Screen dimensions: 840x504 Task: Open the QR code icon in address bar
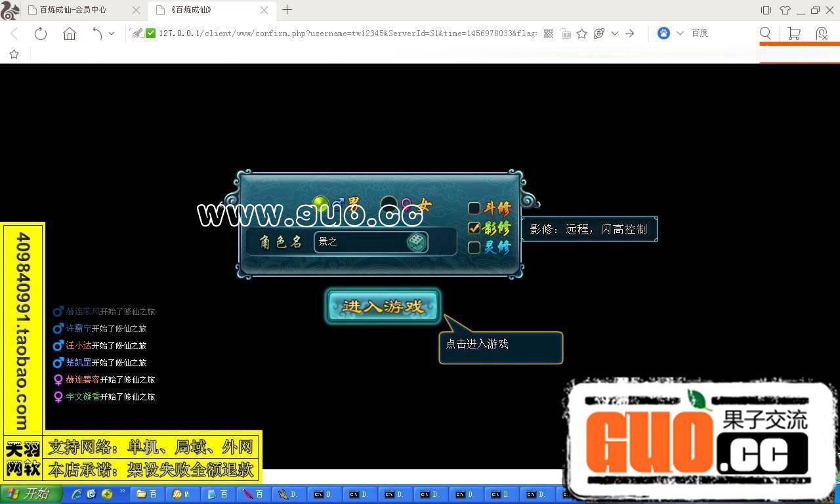coord(549,33)
